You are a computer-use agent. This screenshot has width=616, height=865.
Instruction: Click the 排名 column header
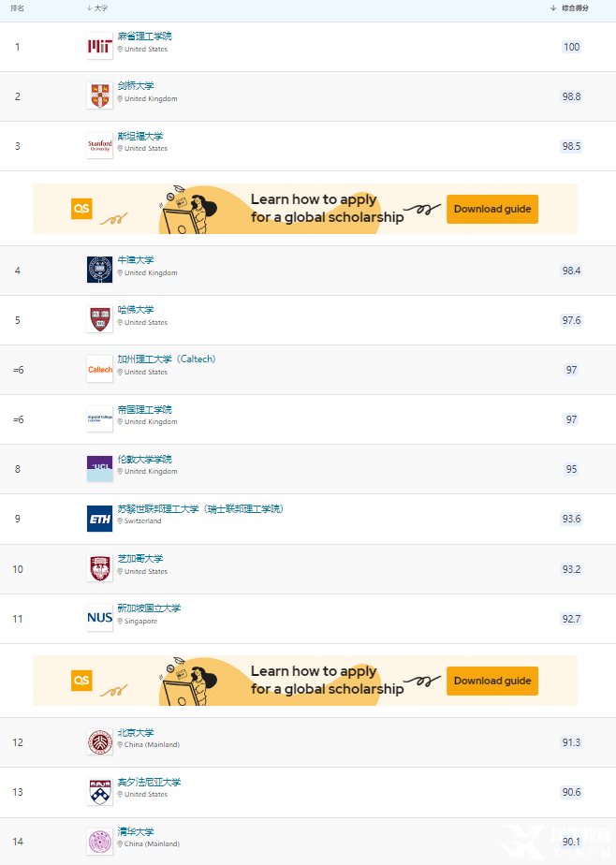point(17,8)
